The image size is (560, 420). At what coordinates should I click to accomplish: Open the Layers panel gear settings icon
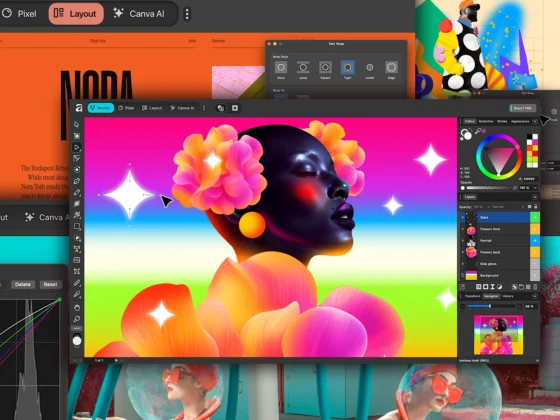pos(529,207)
